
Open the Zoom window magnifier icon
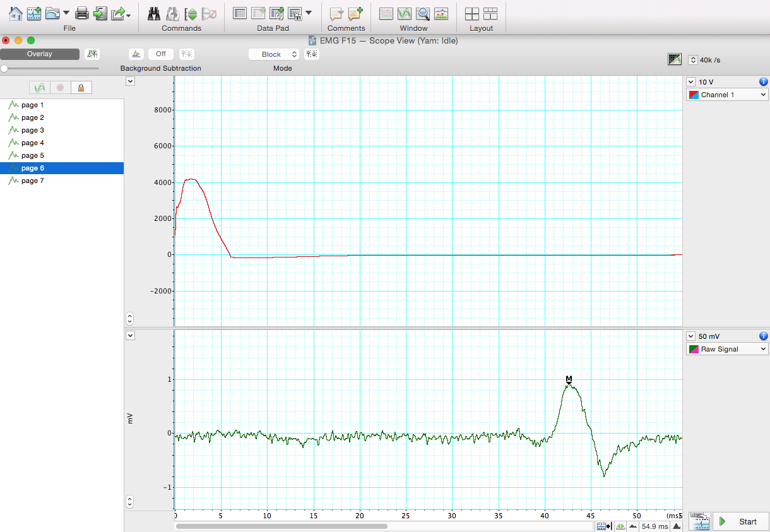423,13
